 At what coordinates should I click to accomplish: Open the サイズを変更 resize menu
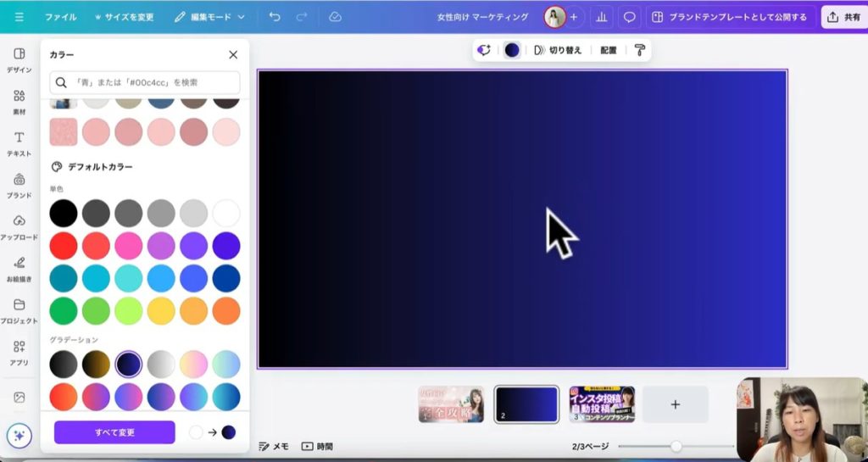click(x=124, y=17)
